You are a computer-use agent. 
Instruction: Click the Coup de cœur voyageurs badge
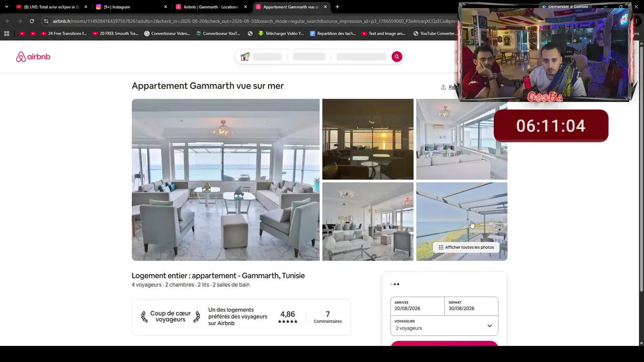tap(171, 316)
